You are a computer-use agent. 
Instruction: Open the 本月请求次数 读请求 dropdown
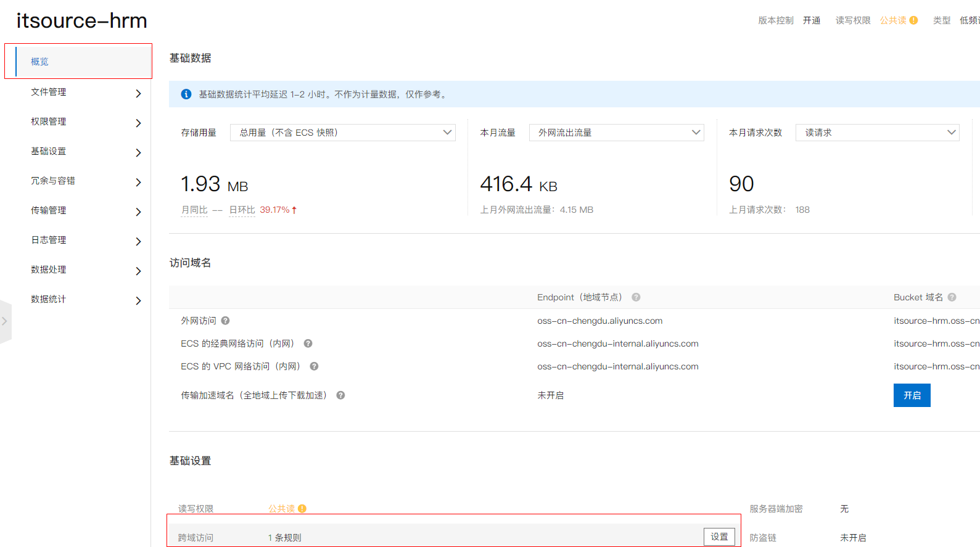click(878, 133)
